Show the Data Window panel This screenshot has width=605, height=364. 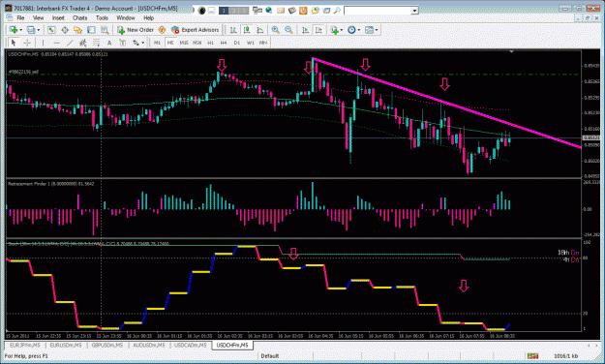[65, 30]
